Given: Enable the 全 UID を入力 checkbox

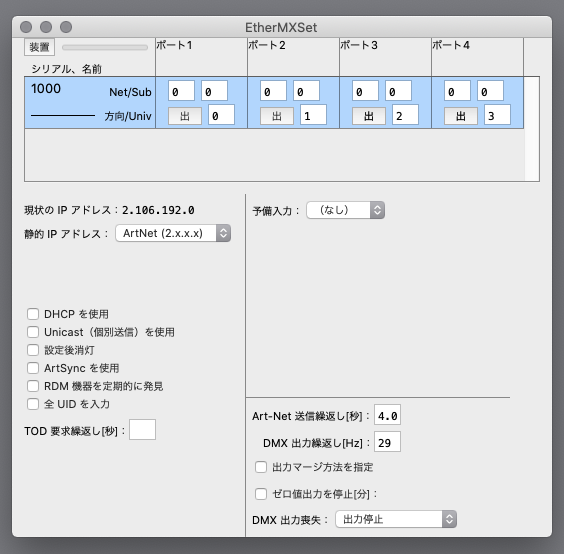Looking at the screenshot, I should (33, 404).
